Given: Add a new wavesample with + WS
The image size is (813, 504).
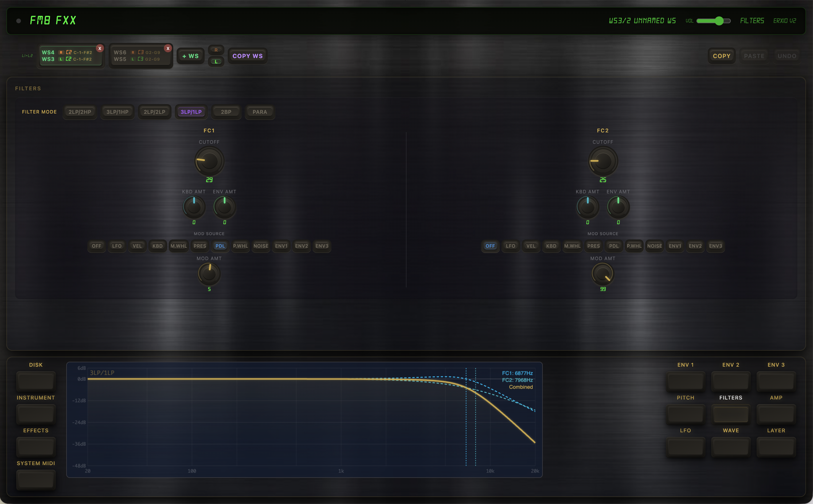Looking at the screenshot, I should coord(191,56).
